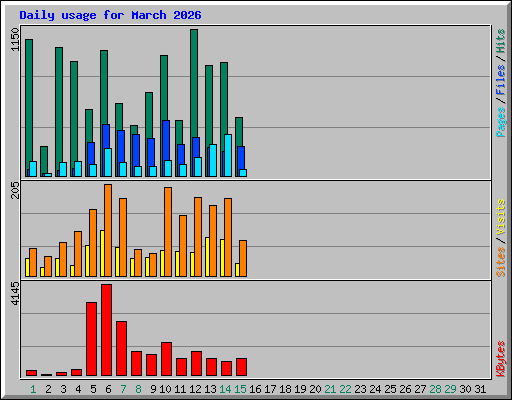Click the KBytes legend label

coord(500,359)
